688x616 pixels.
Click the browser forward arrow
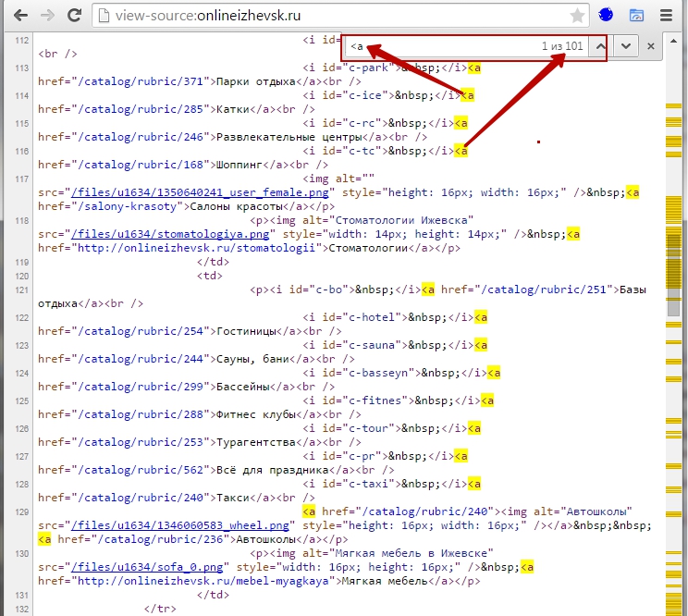coord(46,16)
